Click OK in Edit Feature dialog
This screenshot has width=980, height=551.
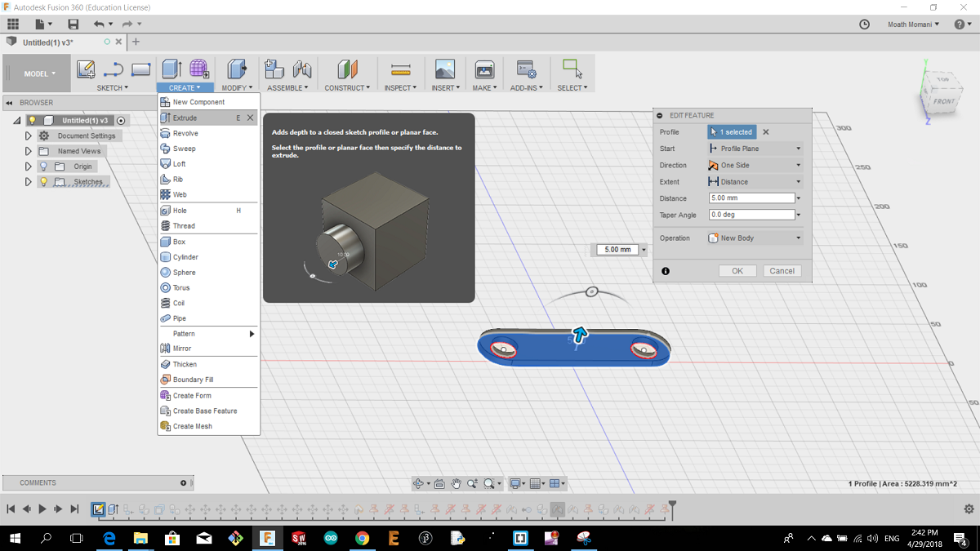[737, 271]
